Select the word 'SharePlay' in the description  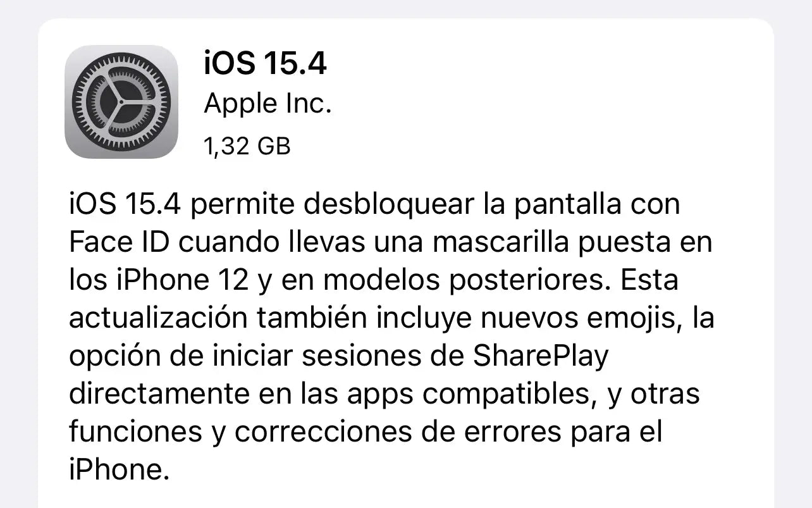click(x=540, y=357)
